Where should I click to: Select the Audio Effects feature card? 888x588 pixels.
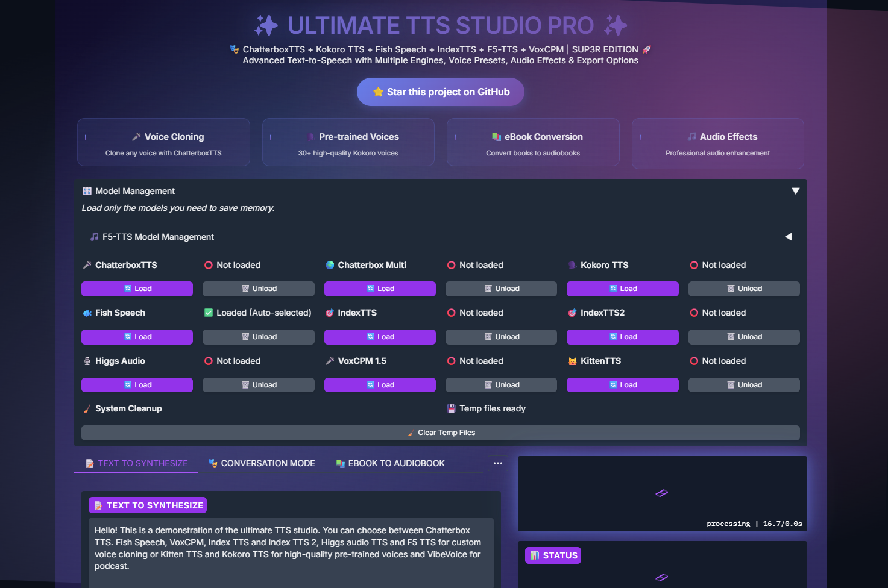point(718,143)
